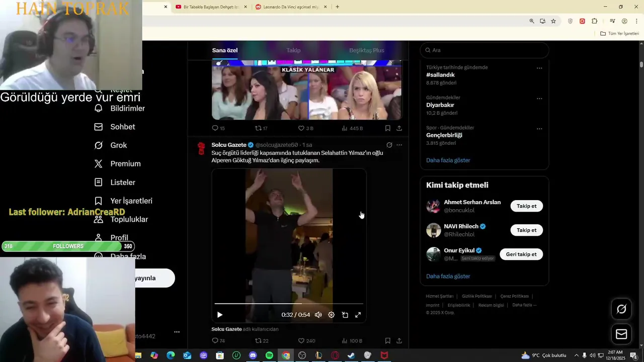Open the Klasik Yalanlar video thumbnail
The image size is (644, 362).
[306, 90]
